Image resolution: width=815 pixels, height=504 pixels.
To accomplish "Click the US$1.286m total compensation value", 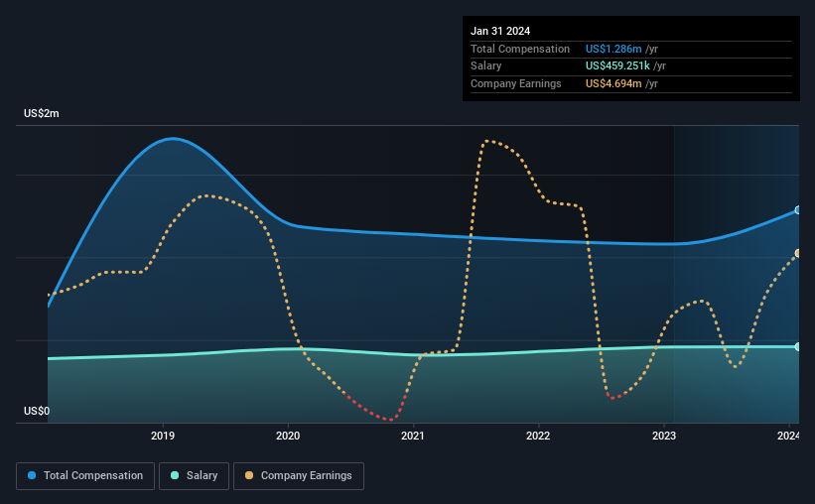I will coord(613,49).
